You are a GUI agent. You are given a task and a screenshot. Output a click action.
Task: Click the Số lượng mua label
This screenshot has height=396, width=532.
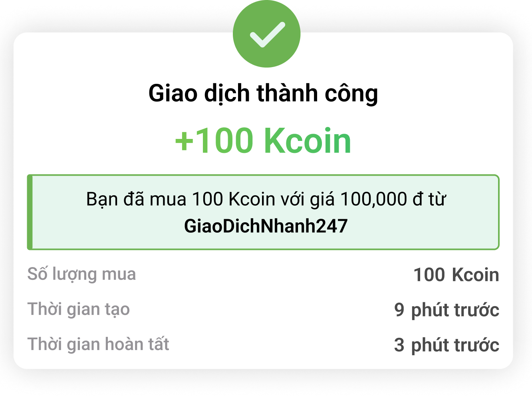[81, 275]
